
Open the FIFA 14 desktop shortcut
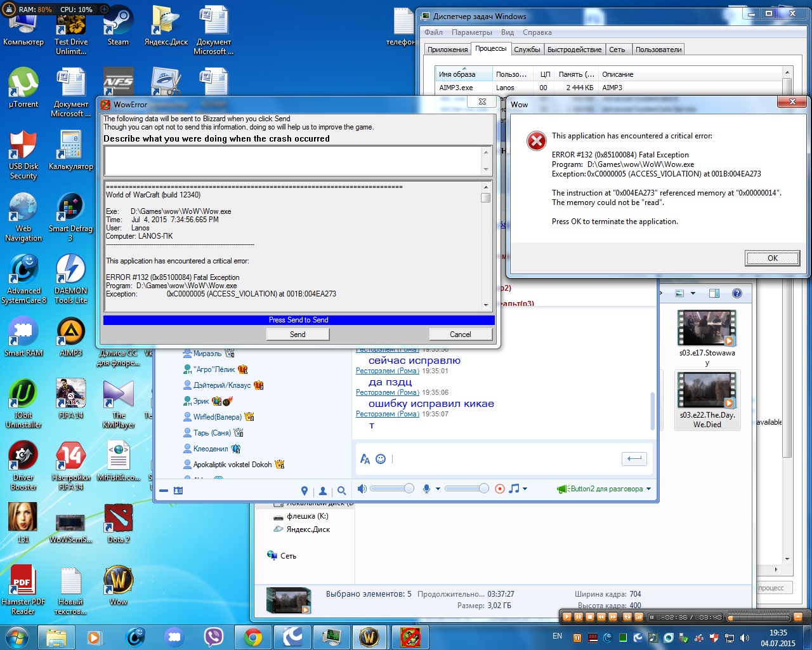click(70, 399)
